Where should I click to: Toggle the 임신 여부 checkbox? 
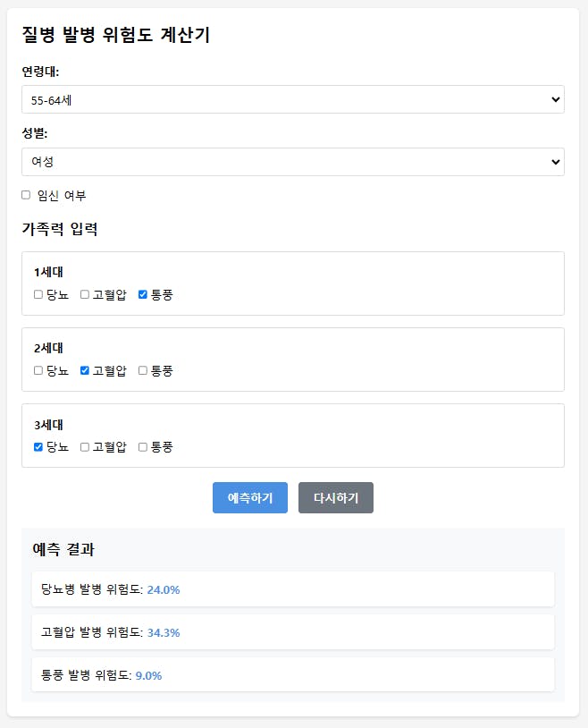[26, 195]
